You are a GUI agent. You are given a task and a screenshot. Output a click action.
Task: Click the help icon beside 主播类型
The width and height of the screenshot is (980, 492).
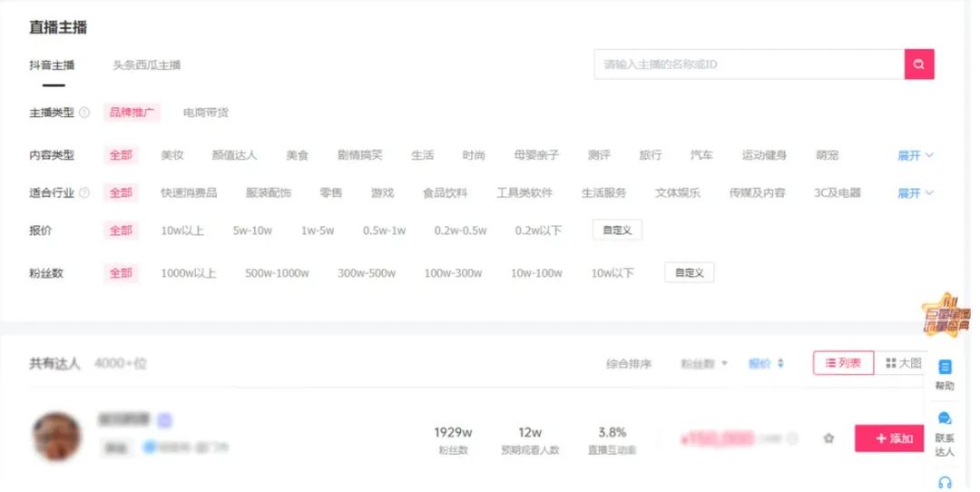pos(84,113)
